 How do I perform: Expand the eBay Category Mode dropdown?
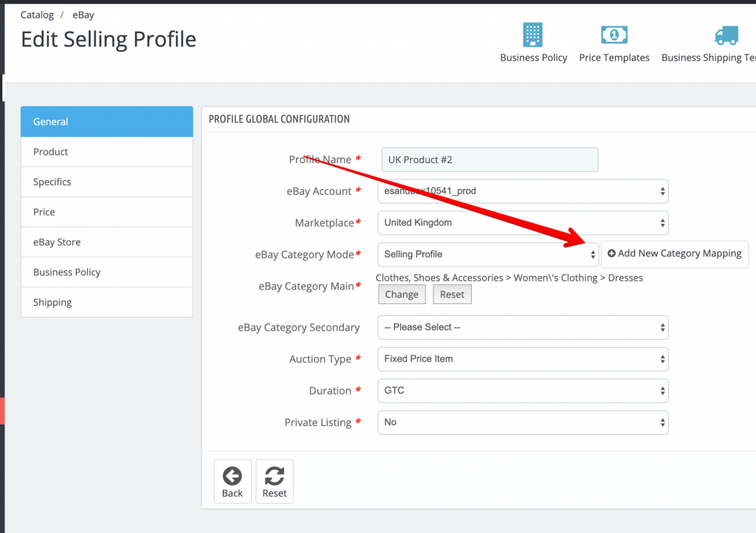point(488,255)
